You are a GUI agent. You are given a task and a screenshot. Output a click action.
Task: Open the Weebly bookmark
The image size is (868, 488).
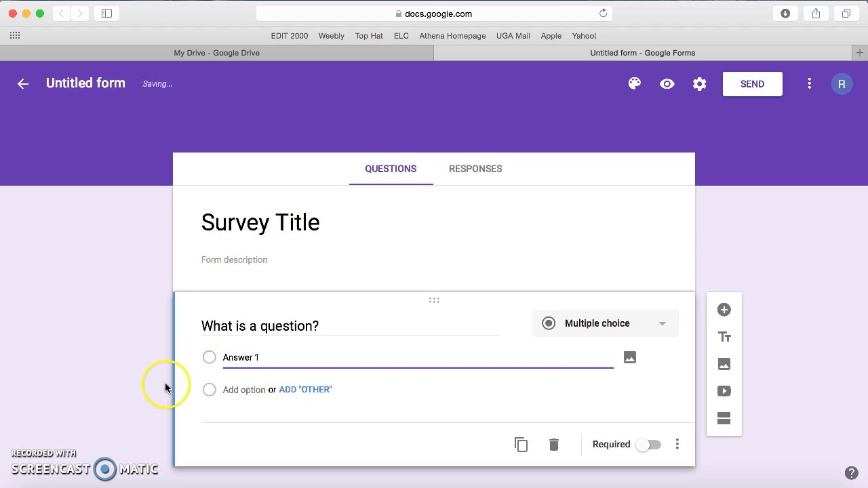tap(332, 36)
